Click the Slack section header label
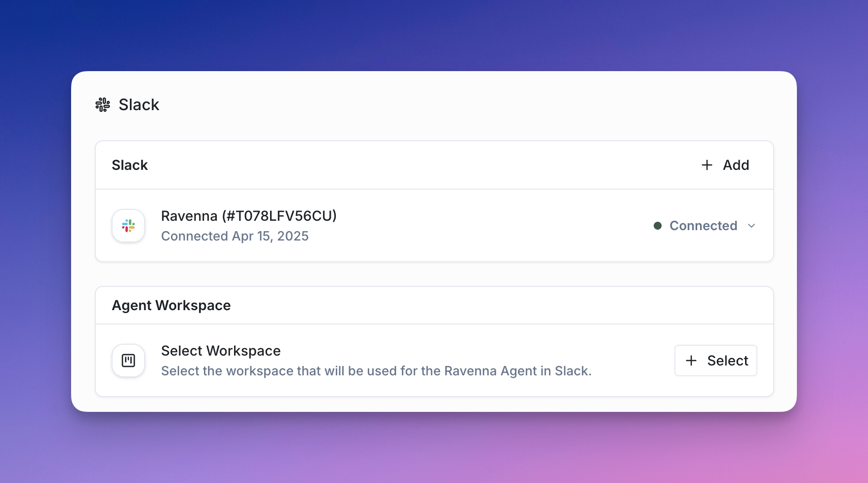The image size is (868, 483). 130,165
